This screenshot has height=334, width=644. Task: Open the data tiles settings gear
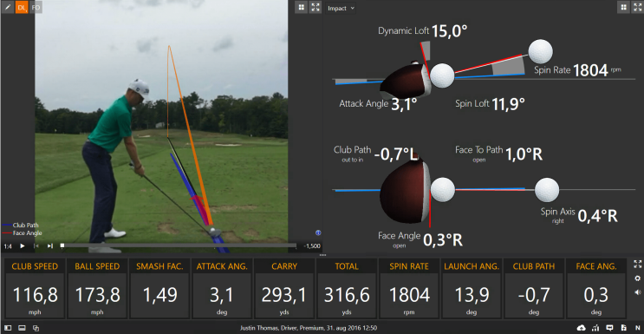(x=637, y=278)
